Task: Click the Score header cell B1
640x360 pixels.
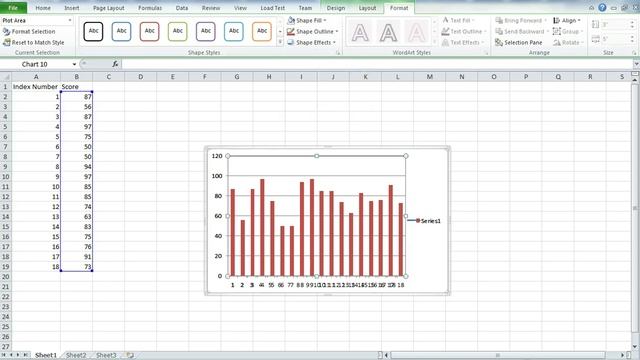Action: (x=76, y=87)
